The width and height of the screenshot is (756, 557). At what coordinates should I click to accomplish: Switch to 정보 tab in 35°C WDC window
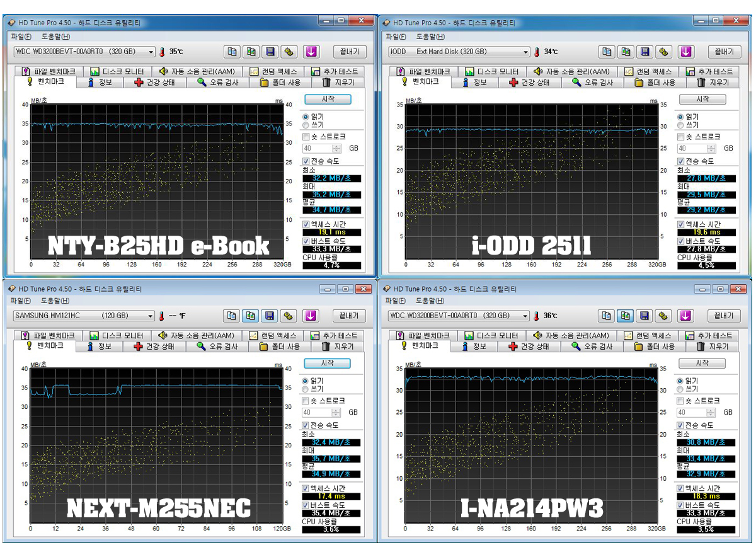pyautogui.click(x=100, y=83)
